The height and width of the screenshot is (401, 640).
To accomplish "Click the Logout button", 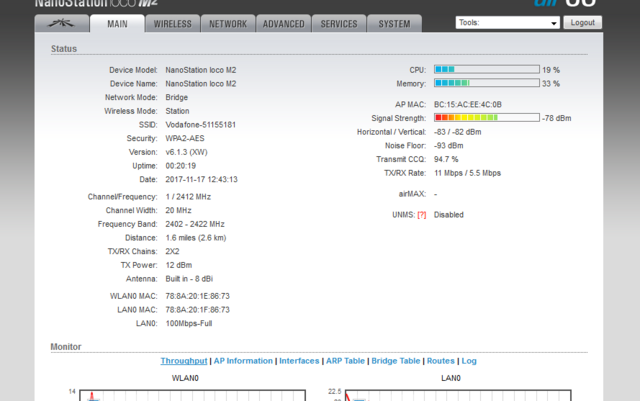I will tap(582, 22).
